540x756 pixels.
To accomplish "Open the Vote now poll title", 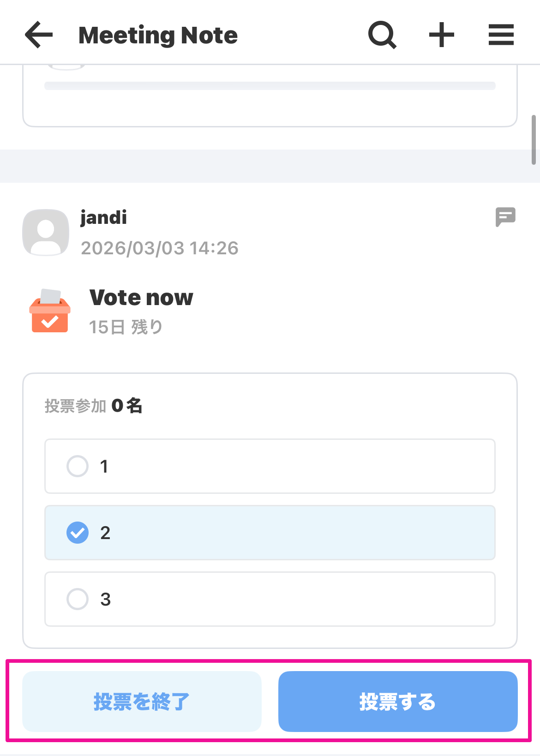I will [141, 298].
